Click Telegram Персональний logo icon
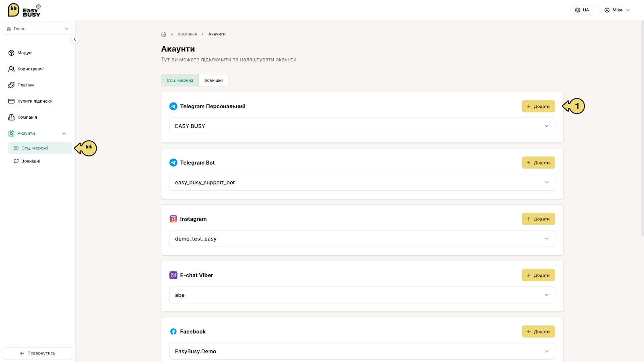Screen dimensions: 644x362 pyautogui.click(x=173, y=106)
